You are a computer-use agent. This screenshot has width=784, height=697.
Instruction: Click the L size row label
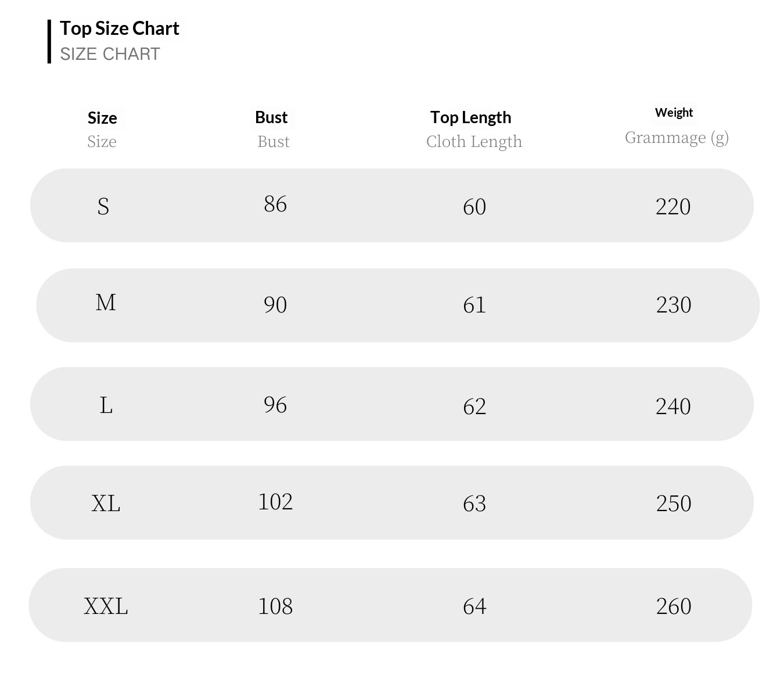click(106, 405)
